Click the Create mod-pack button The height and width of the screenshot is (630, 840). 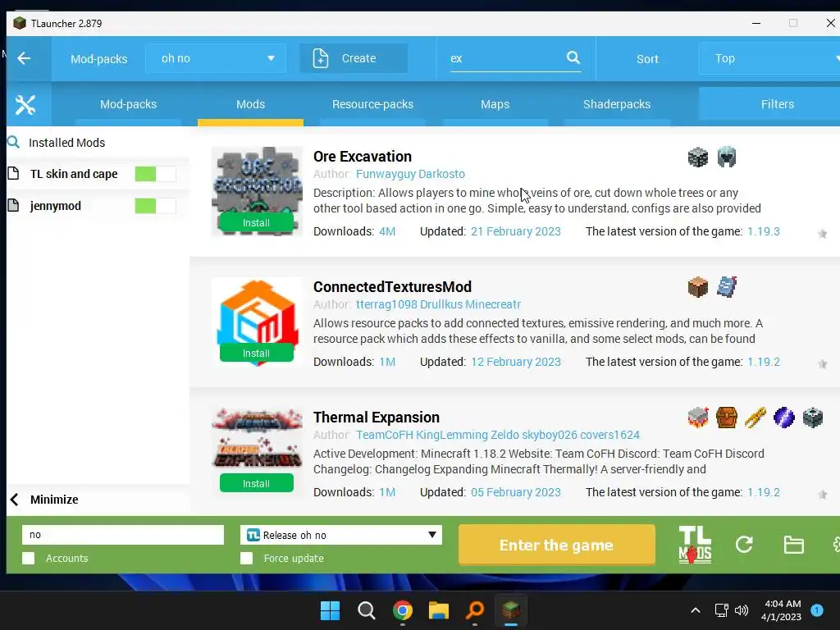click(354, 58)
